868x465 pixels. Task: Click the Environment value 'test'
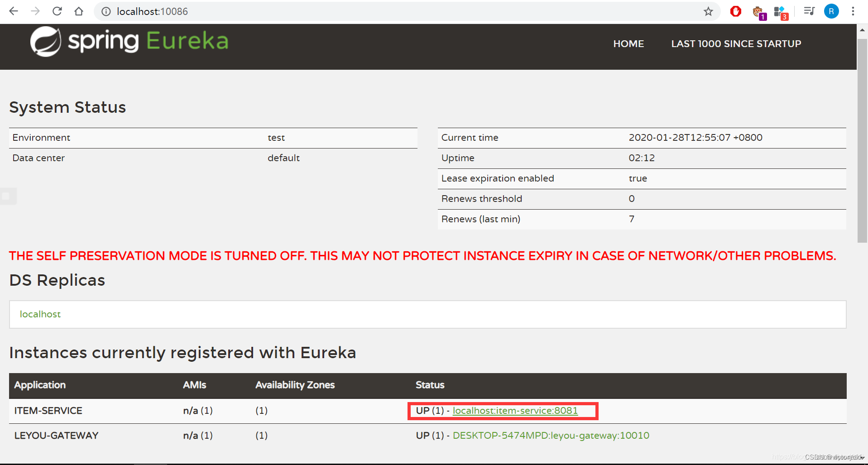276,138
